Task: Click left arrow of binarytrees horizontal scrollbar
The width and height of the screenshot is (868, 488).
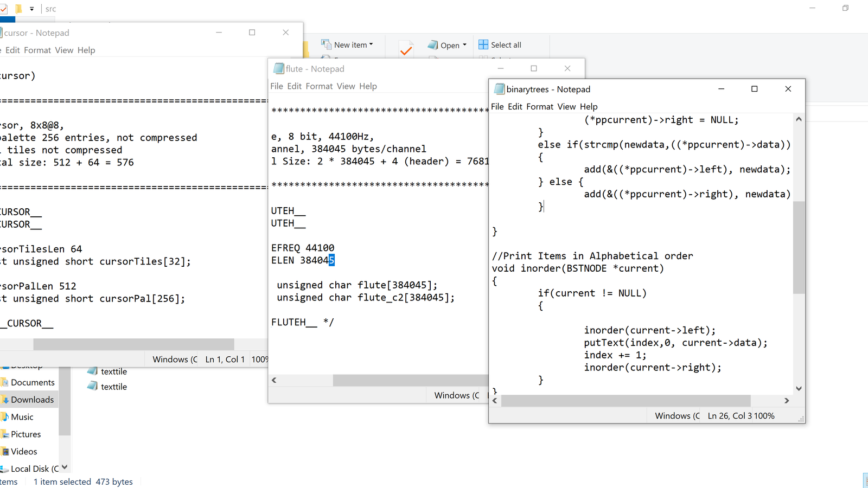Action: pyautogui.click(x=495, y=401)
